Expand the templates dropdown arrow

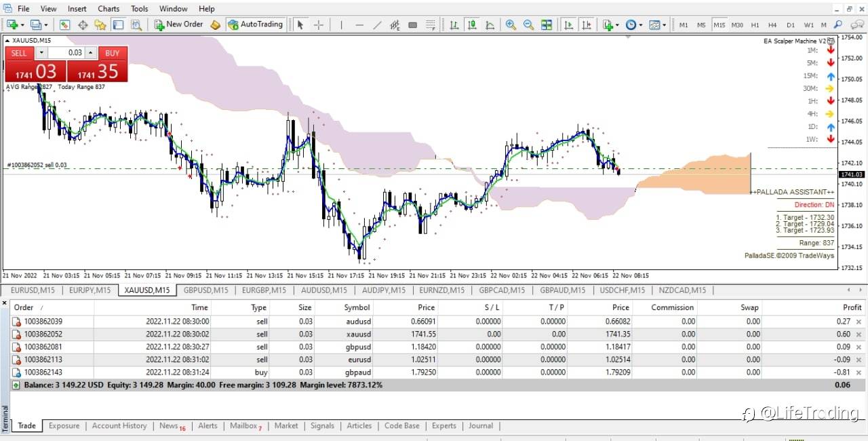click(664, 25)
